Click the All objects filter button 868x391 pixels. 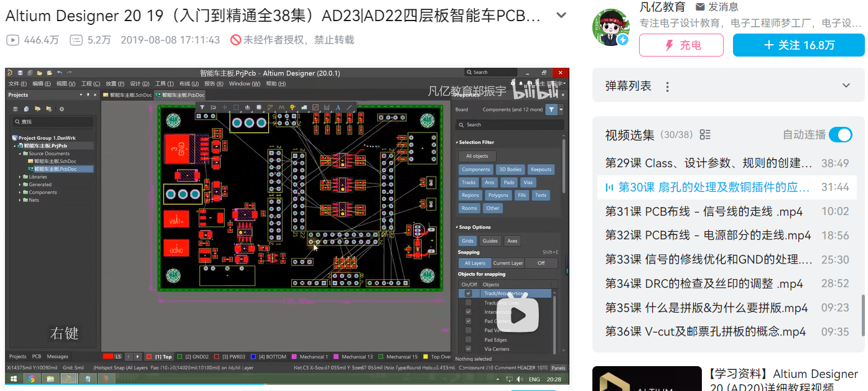477,156
